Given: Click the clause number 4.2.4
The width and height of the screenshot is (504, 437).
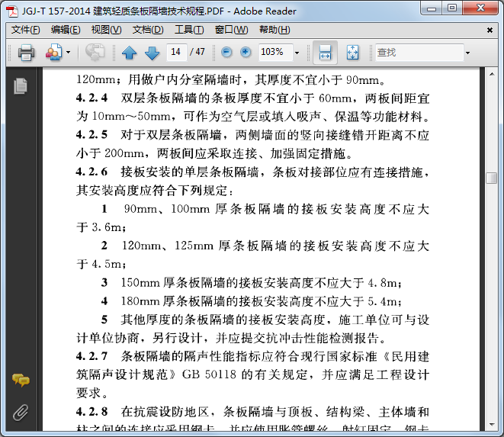Looking at the screenshot, I should [x=91, y=98].
